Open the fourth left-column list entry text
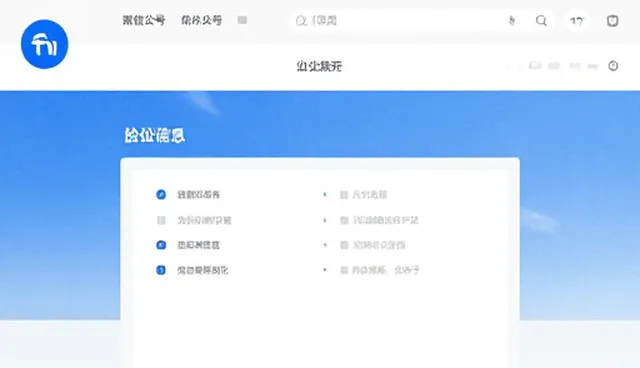Screen dimensions: 640x368 point(202,270)
